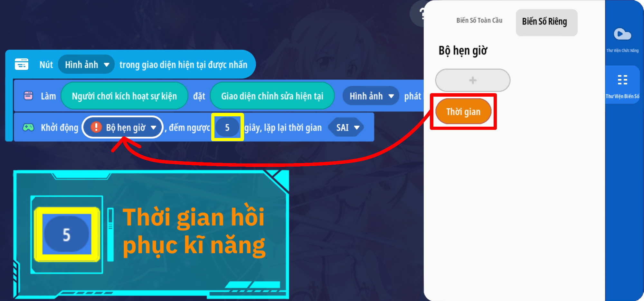Open the SAI boolean dropdown
Image resolution: width=644 pixels, height=301 pixels.
point(346,128)
